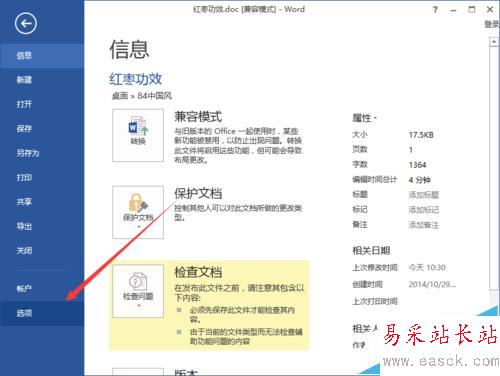The width and height of the screenshot is (500, 376).
Task: Click 保存 (Save) in the sidebar
Action: coord(42,128)
